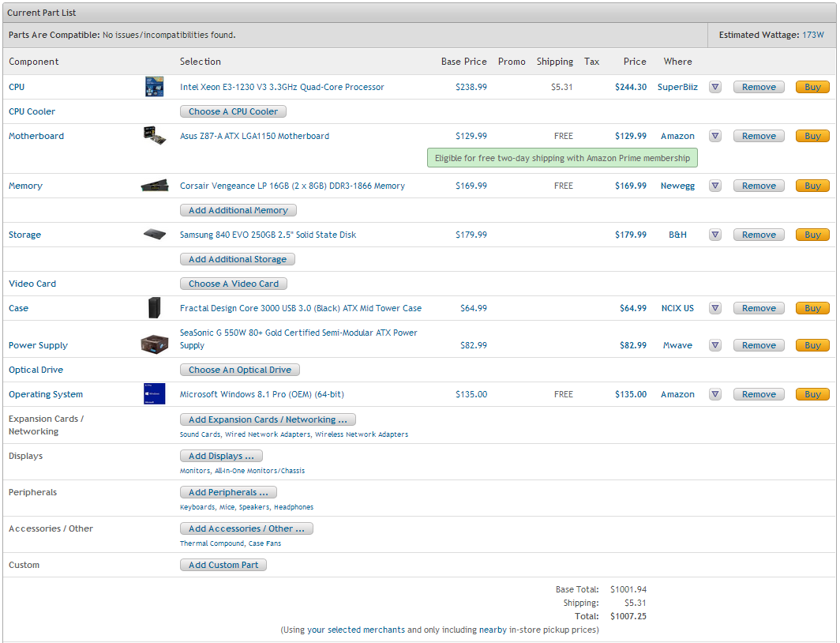Open the CPU Cooler category link
Image resolution: width=840 pixels, height=643 pixels.
(32, 111)
